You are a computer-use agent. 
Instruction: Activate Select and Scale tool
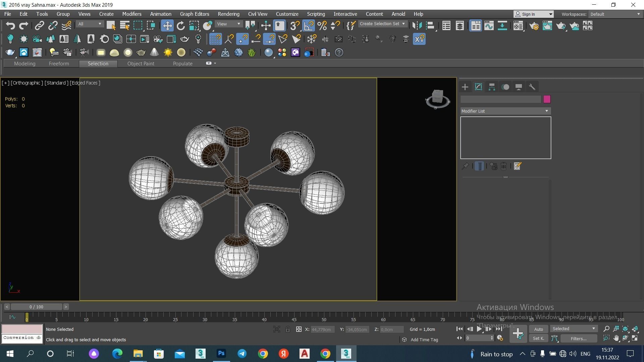194,26
